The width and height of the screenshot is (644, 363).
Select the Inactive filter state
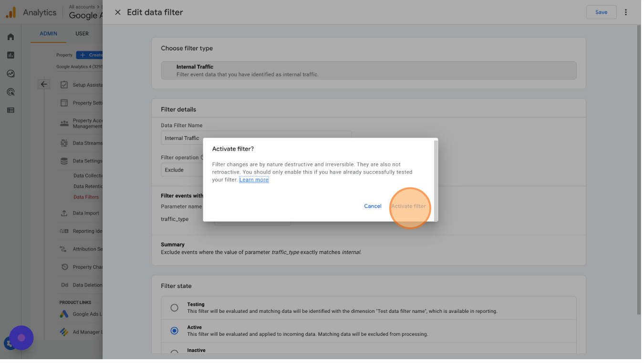point(175,352)
